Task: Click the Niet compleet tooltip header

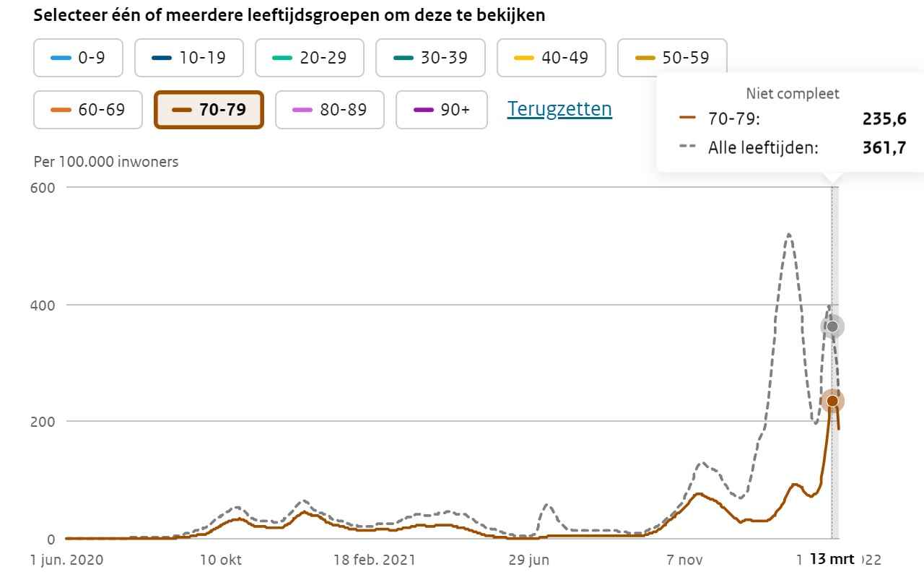Action: tap(793, 93)
